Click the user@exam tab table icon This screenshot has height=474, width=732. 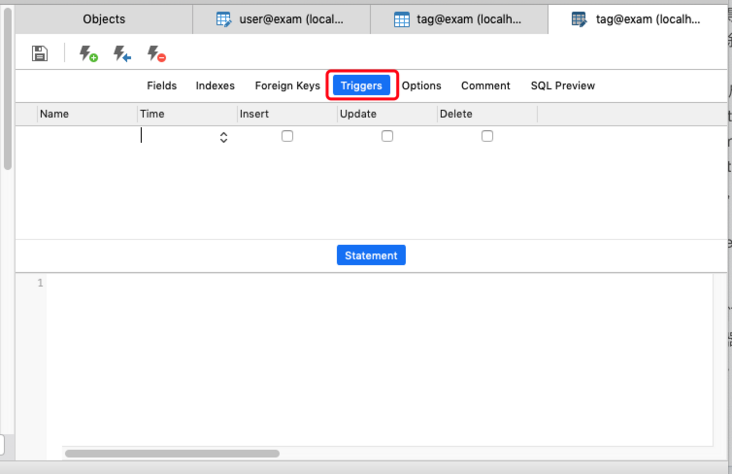(x=224, y=19)
